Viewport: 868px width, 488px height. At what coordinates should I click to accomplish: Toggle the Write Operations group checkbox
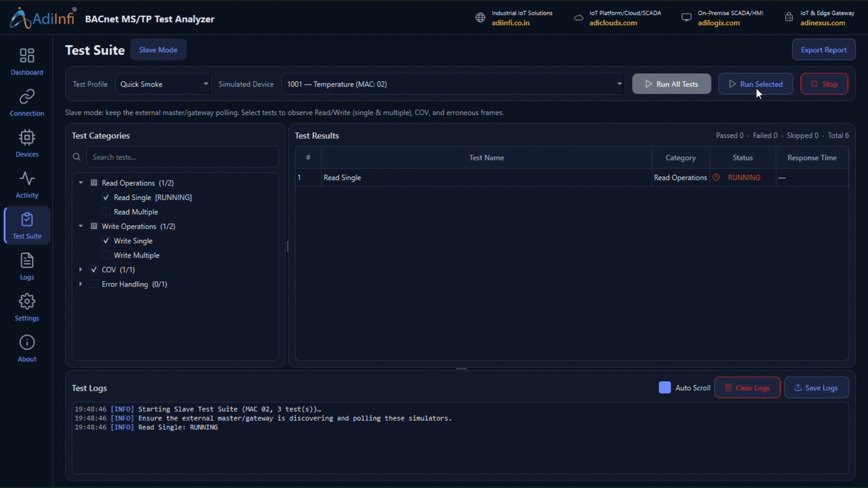[94, 226]
